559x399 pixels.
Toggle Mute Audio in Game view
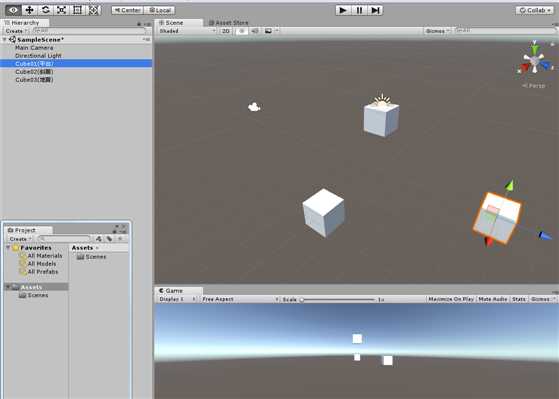point(493,299)
